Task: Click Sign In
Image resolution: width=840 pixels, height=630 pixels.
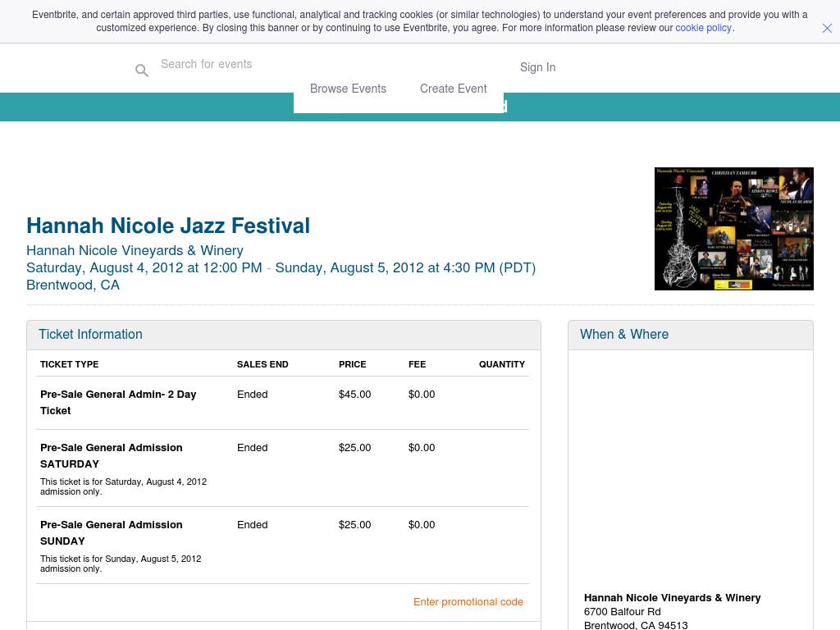Action: (537, 67)
